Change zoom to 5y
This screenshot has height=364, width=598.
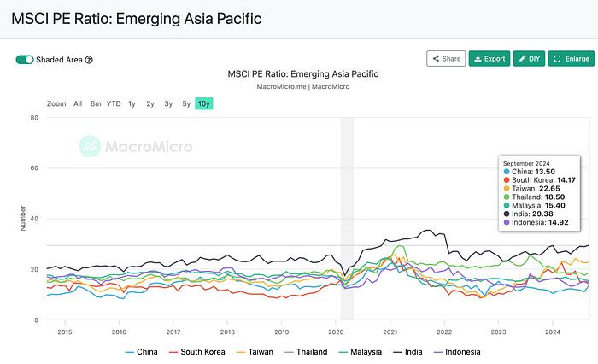[x=186, y=103]
